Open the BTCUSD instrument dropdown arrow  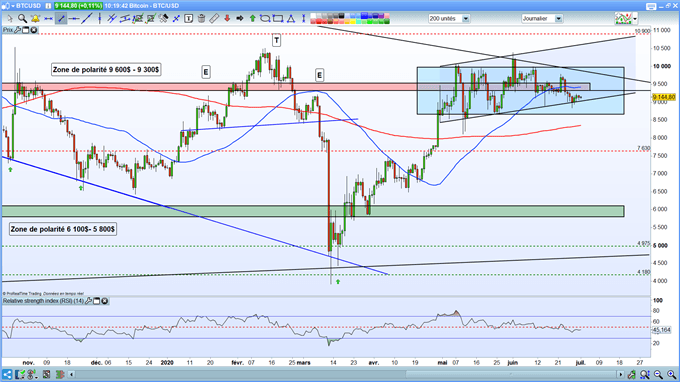click(x=13, y=6)
